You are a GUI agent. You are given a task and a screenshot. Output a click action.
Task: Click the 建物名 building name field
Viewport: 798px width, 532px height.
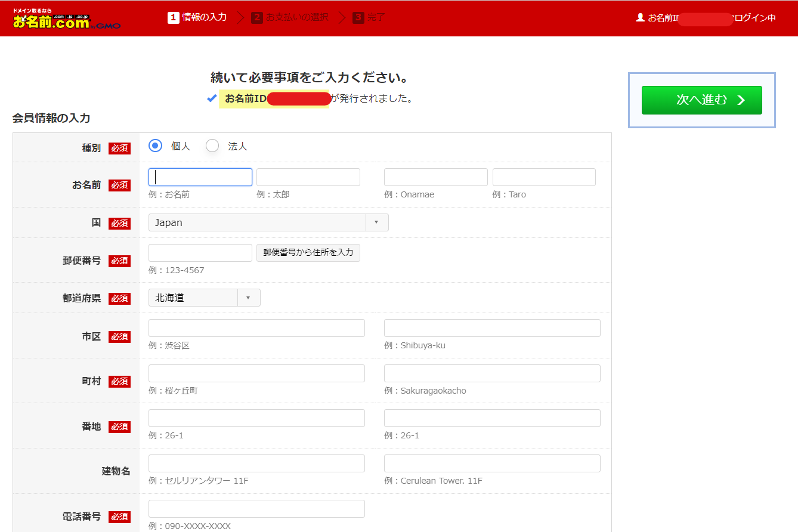pyautogui.click(x=256, y=463)
